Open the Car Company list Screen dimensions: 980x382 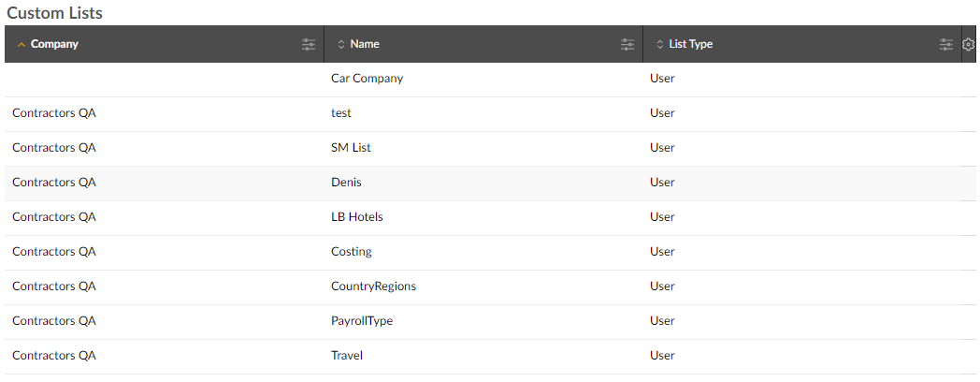click(367, 79)
